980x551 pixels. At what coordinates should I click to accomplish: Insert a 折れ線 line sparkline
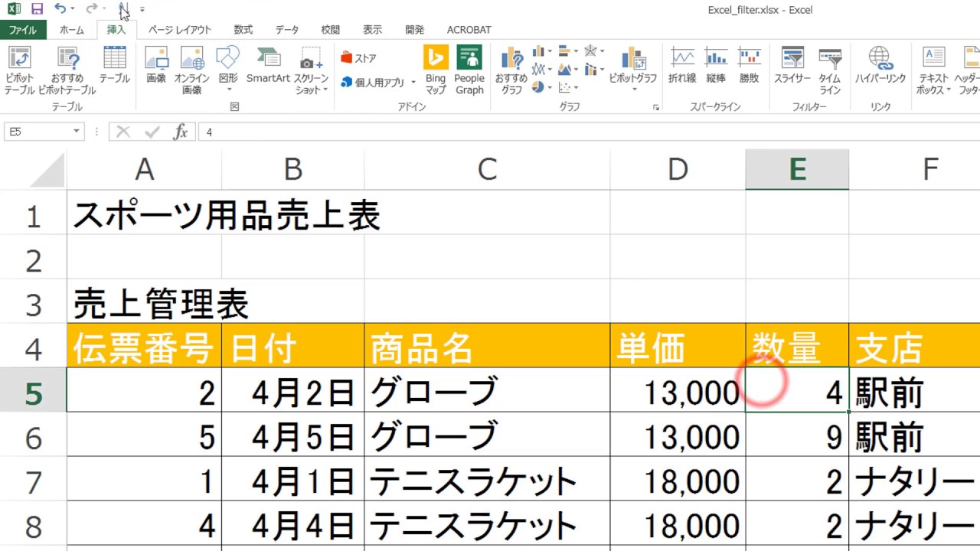coord(682,65)
